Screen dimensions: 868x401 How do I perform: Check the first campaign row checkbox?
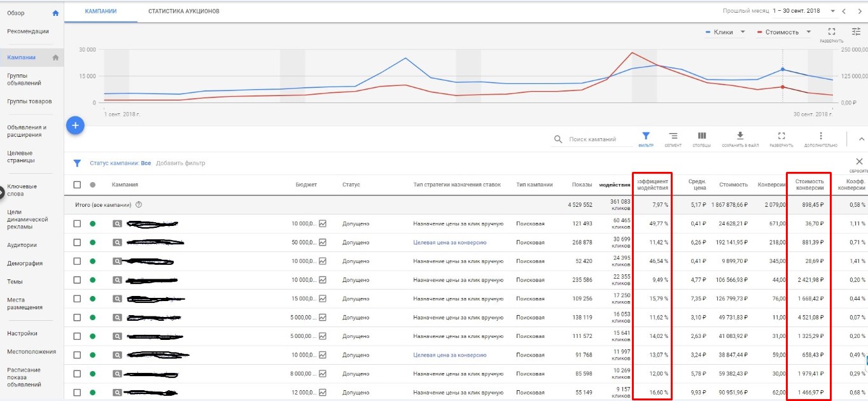pos(77,223)
